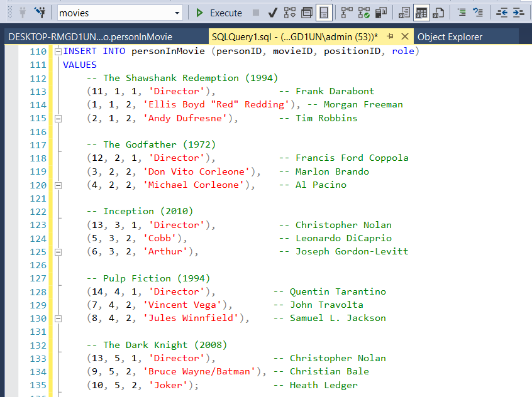Click the Change Connection icon
Viewport: 532px width, 397px height.
pyautogui.click(x=40, y=13)
